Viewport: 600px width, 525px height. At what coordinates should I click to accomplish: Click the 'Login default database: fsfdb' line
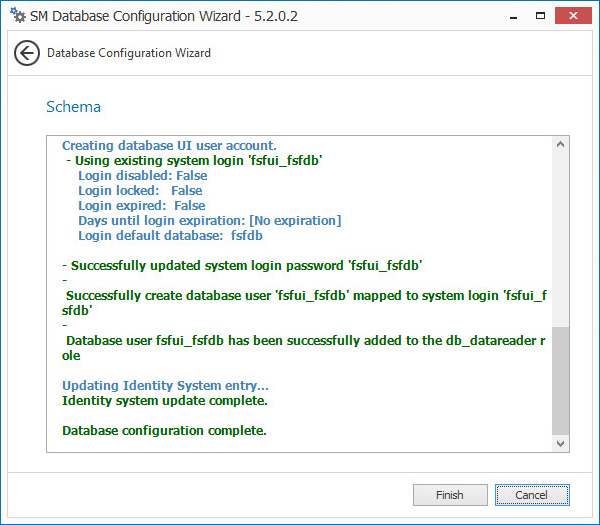click(x=168, y=236)
